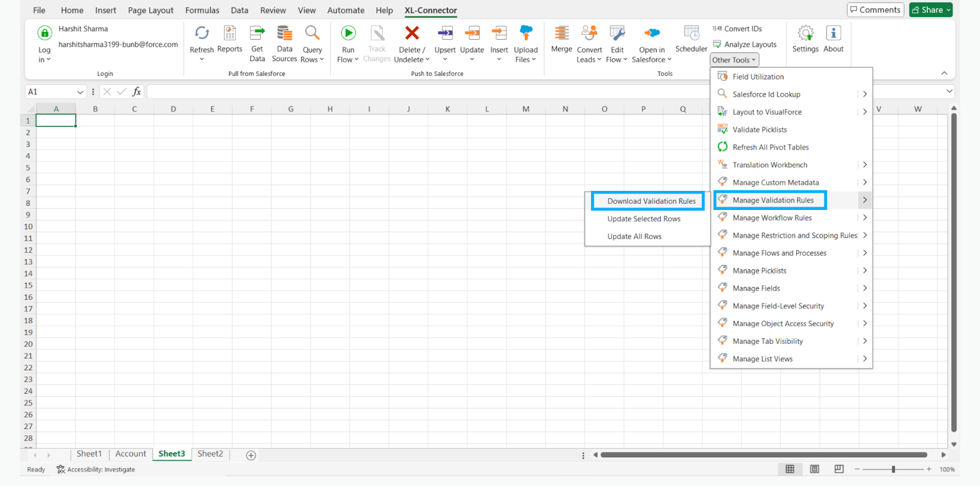Click Analyze Layouts tool

(x=744, y=45)
